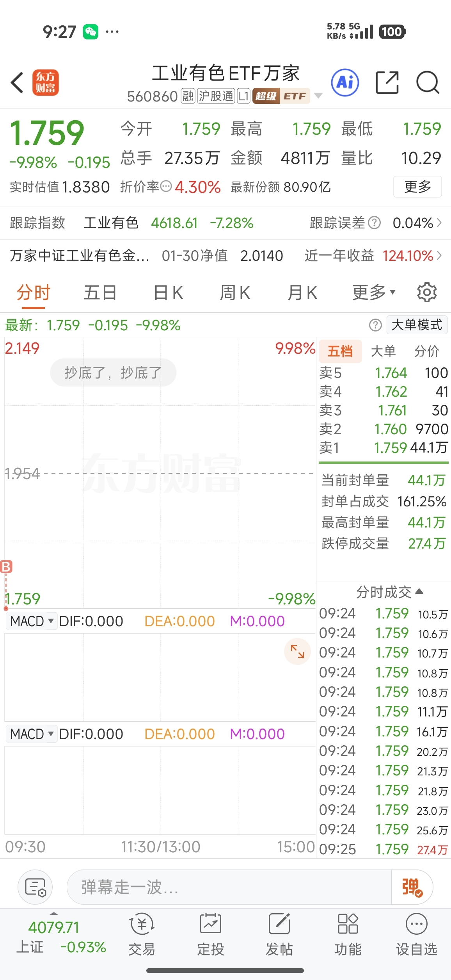Tap the 卖5 1.764 order row
Viewport: 451px width, 980px height.
pyautogui.click(x=384, y=373)
